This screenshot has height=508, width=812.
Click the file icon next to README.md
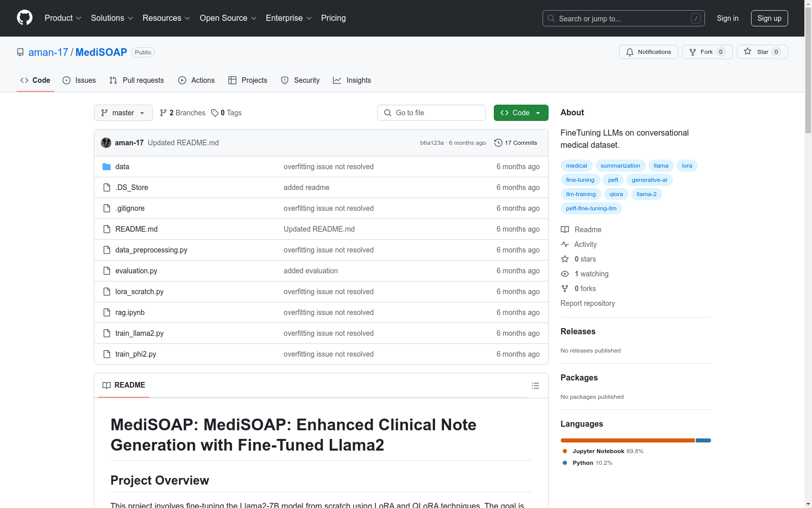pos(107,229)
